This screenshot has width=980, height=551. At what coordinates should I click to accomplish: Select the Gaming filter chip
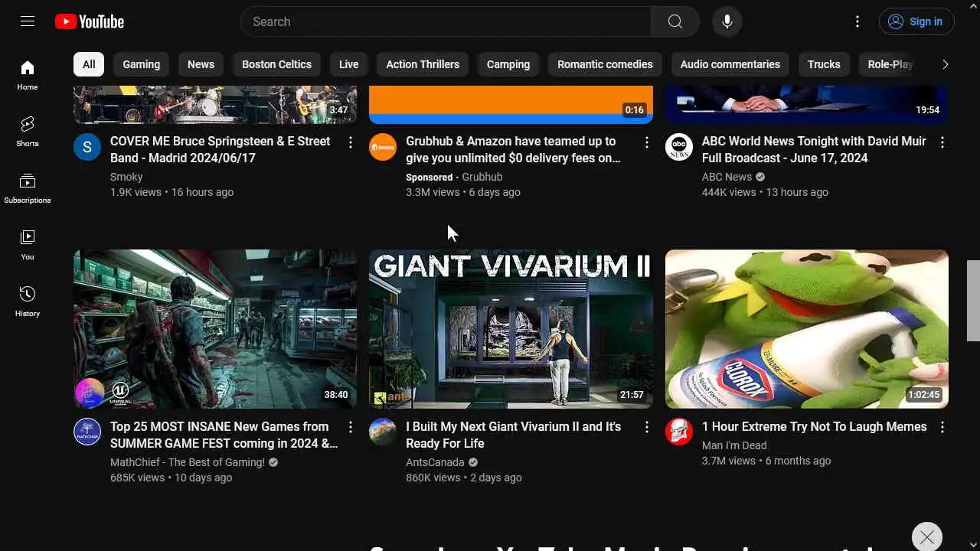tap(142, 64)
